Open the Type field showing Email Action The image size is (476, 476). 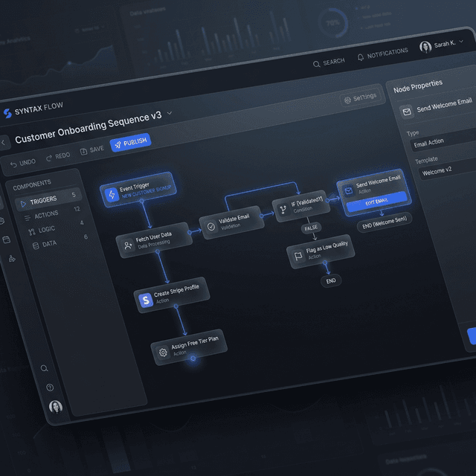click(443, 141)
